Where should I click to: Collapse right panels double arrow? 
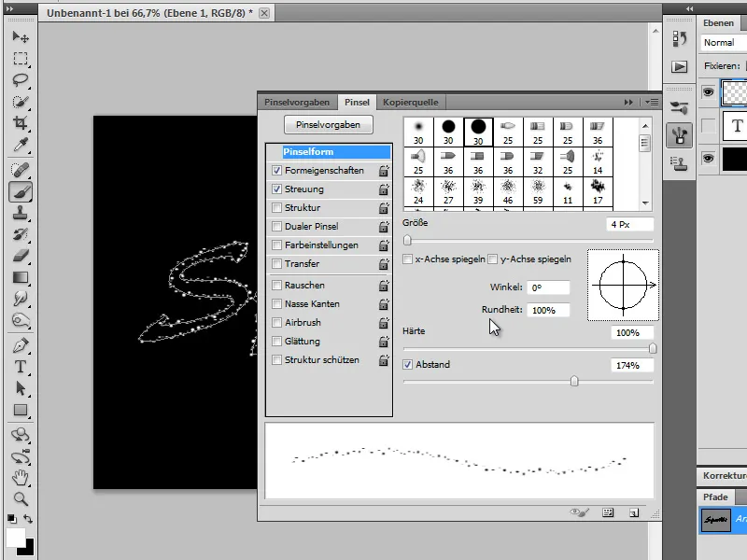689,8
